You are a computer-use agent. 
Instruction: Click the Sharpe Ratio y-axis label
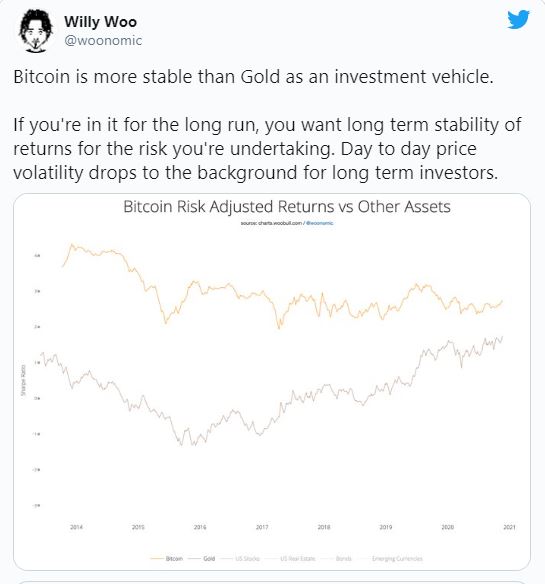coord(23,380)
